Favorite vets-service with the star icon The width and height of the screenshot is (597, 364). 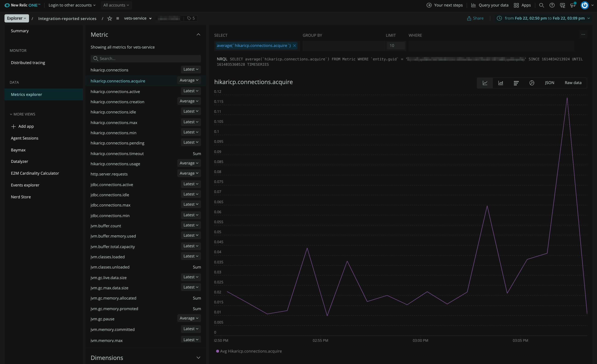point(110,18)
